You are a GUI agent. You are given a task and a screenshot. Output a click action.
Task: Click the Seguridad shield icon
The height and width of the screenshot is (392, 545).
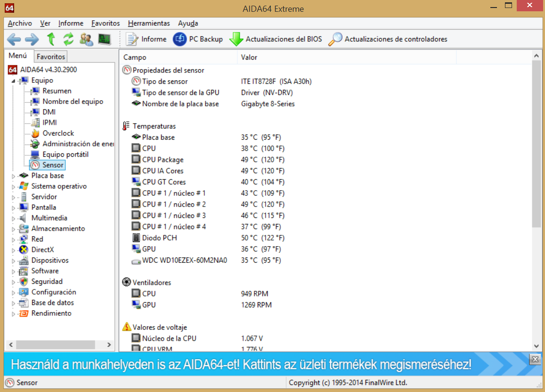24,282
